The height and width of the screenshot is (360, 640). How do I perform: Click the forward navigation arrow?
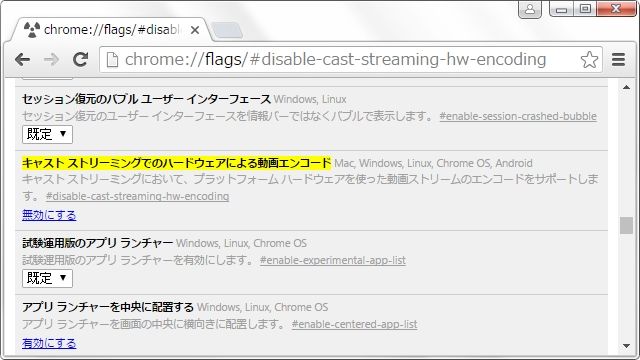[51, 60]
